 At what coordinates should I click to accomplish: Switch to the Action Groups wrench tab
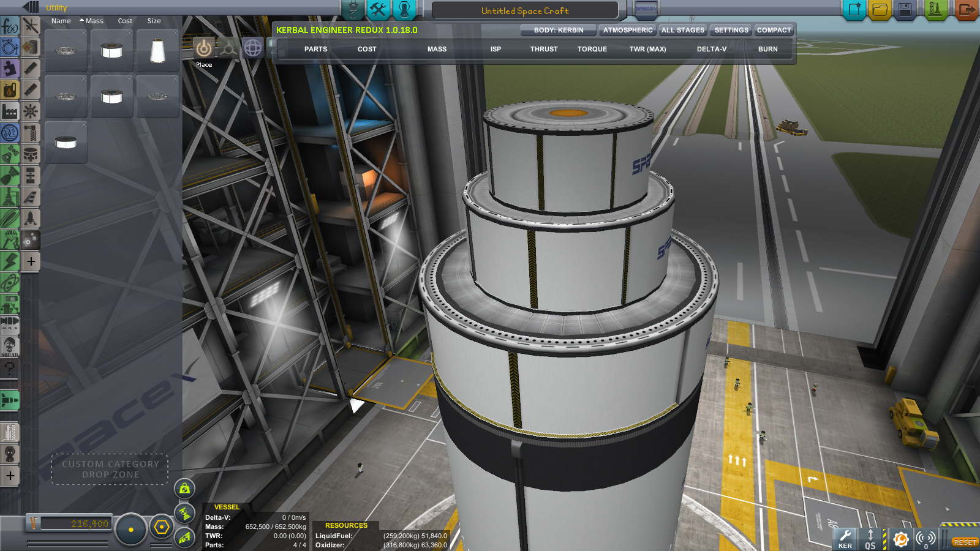click(x=379, y=9)
